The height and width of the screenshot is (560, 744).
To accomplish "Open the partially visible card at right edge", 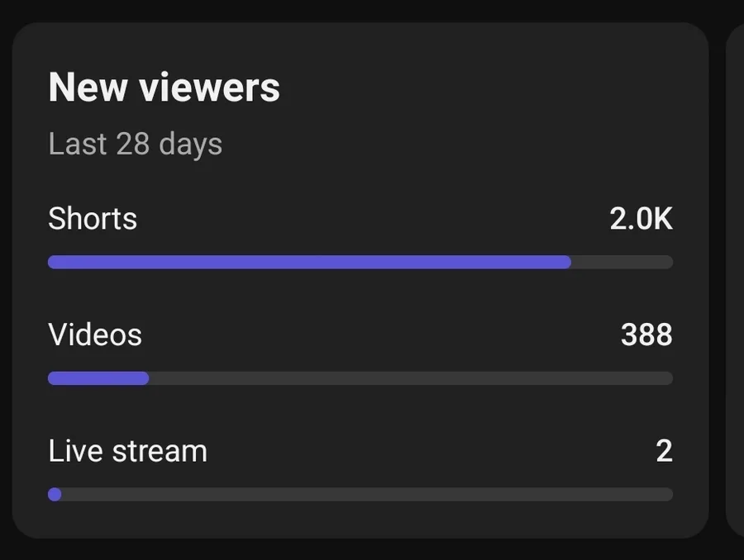I will coord(735,281).
